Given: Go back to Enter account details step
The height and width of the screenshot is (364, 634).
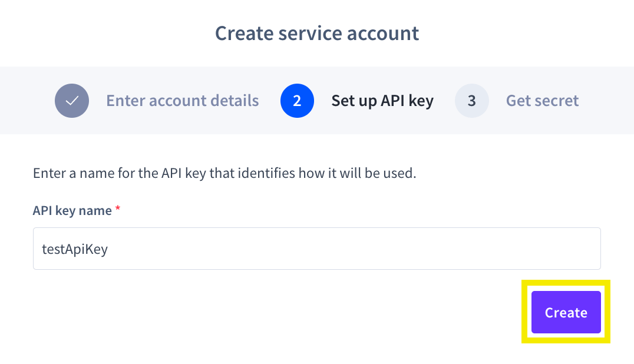Looking at the screenshot, I should click(x=182, y=101).
